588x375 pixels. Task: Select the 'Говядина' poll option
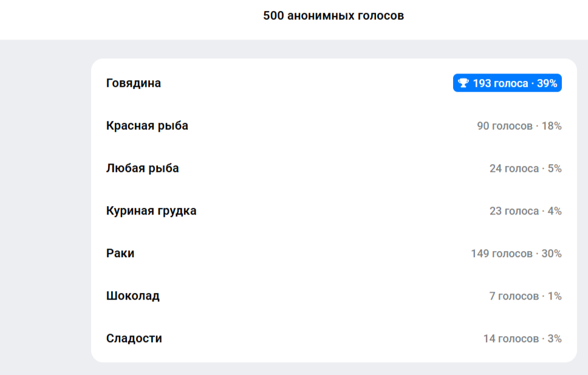pyautogui.click(x=134, y=83)
